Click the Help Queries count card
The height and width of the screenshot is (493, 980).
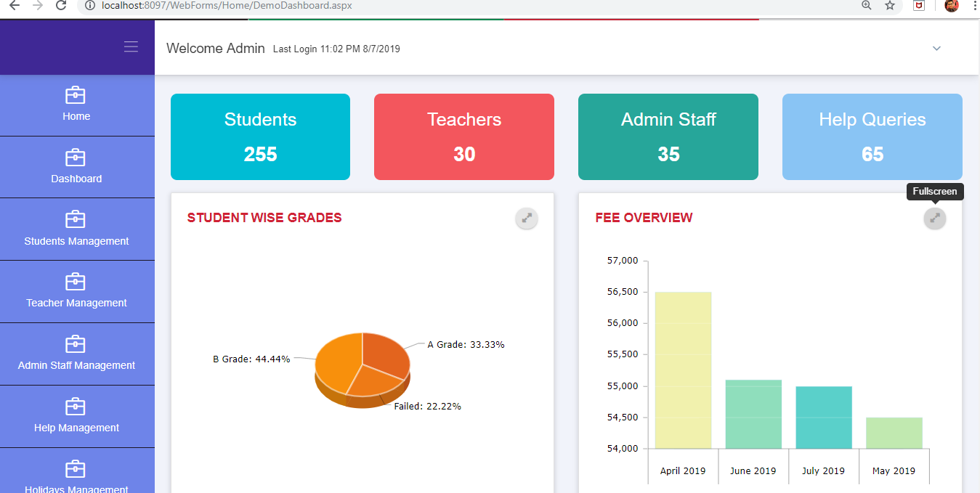tap(872, 137)
